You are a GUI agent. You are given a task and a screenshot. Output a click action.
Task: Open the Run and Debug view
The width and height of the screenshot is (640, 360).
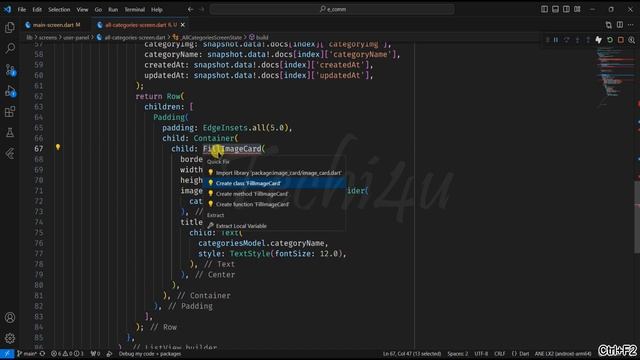pyautogui.click(x=10, y=91)
